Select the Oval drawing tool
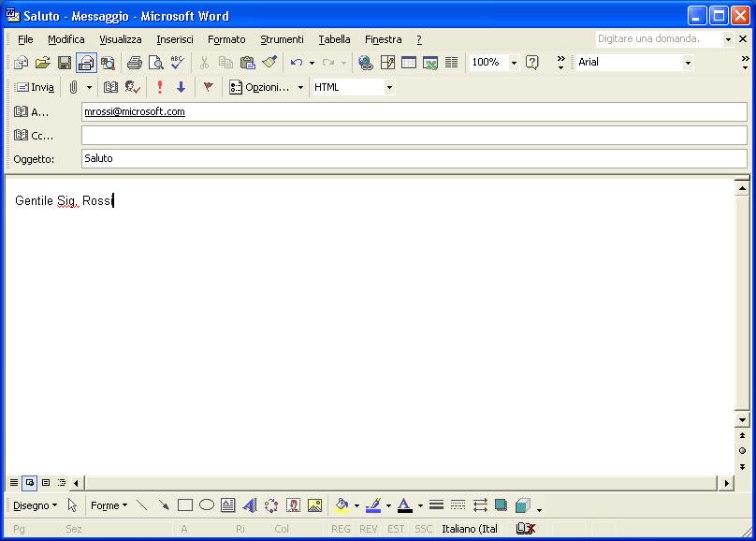 click(x=207, y=505)
